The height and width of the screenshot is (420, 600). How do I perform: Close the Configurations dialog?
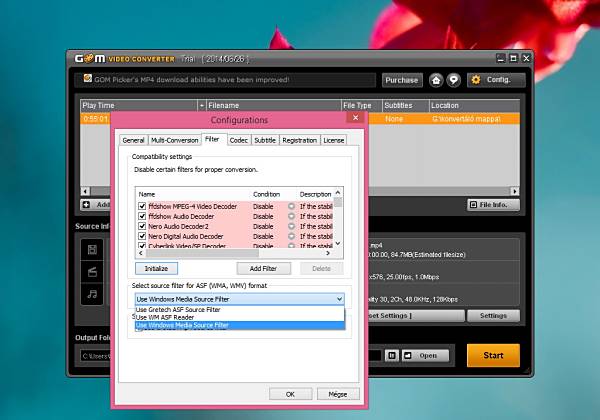[355, 117]
